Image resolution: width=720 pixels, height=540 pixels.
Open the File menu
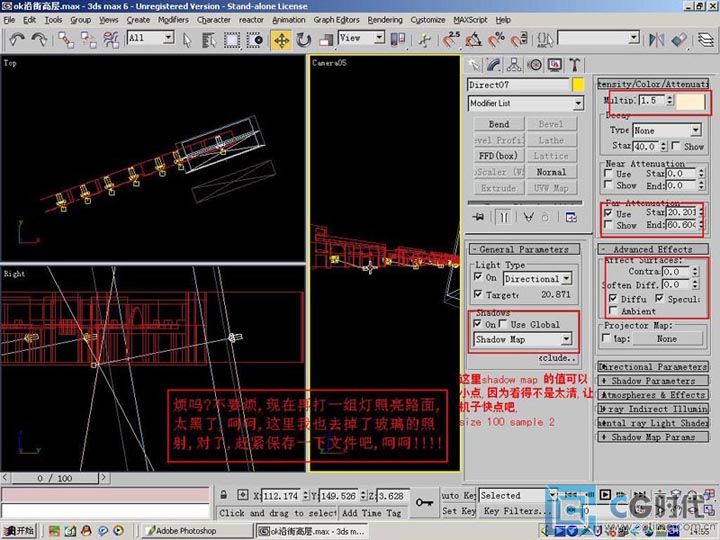click(9, 20)
